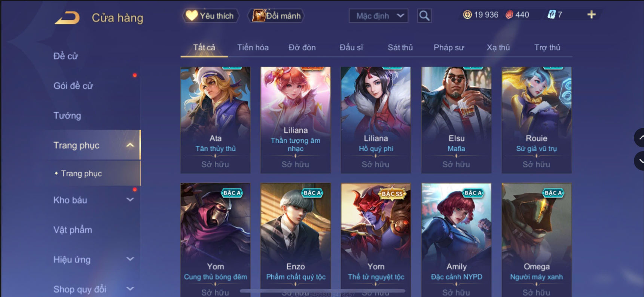
Task: Click the gold coin balance icon
Action: (467, 15)
